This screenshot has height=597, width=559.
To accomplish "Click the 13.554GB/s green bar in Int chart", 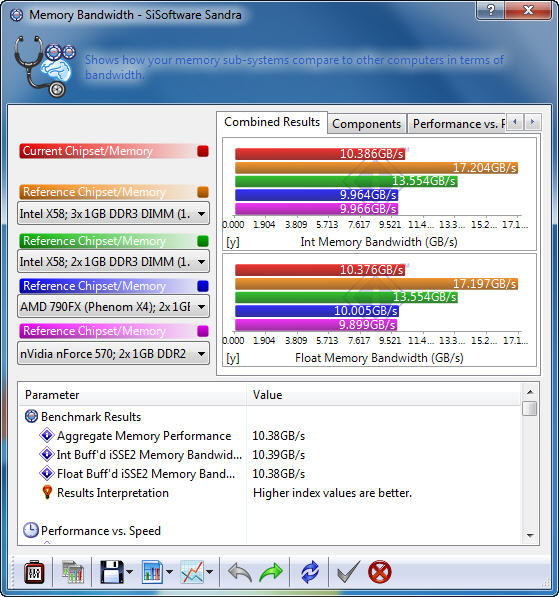I will tap(346, 181).
